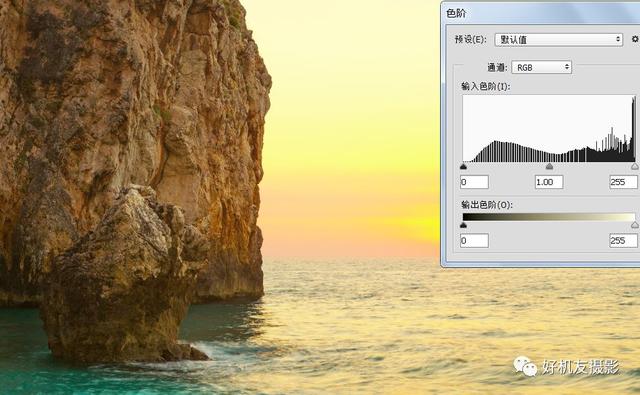Click the input shadow value field showing 0

pos(474,182)
